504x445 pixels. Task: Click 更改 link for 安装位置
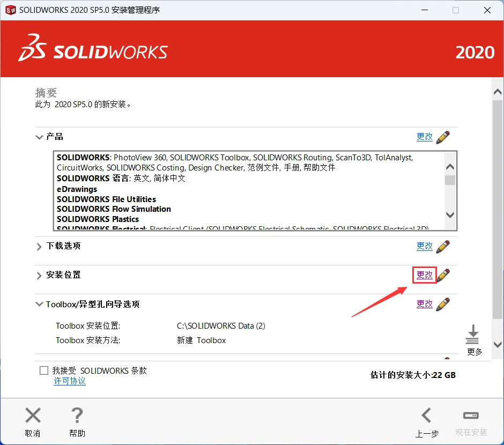425,275
